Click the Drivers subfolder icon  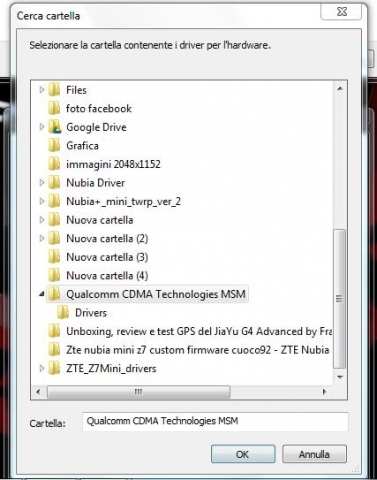tap(63, 313)
